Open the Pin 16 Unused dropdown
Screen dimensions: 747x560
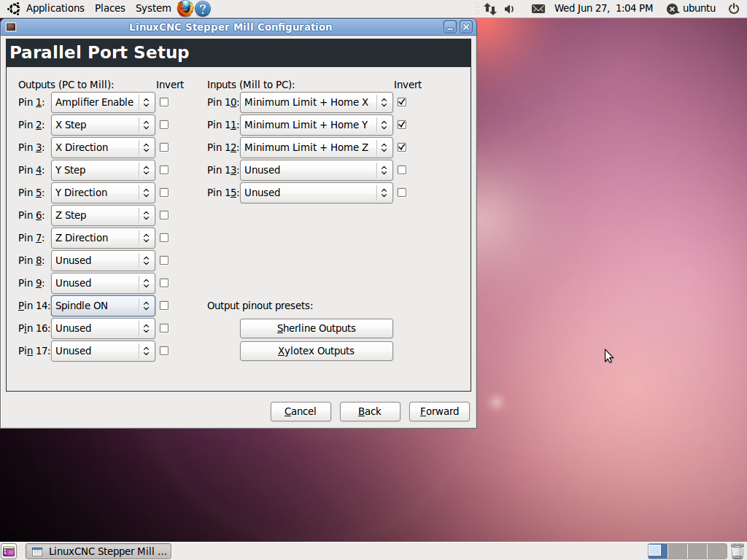[103, 329]
